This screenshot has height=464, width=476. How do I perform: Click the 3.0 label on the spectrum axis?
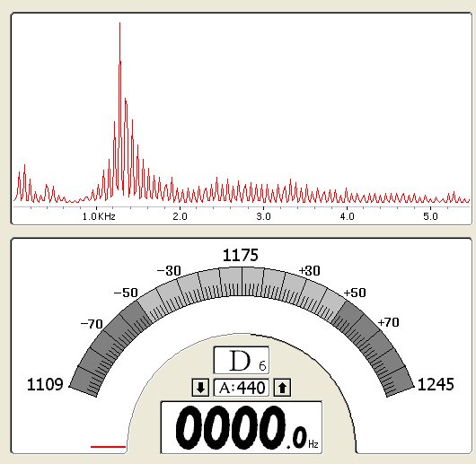[x=263, y=216]
